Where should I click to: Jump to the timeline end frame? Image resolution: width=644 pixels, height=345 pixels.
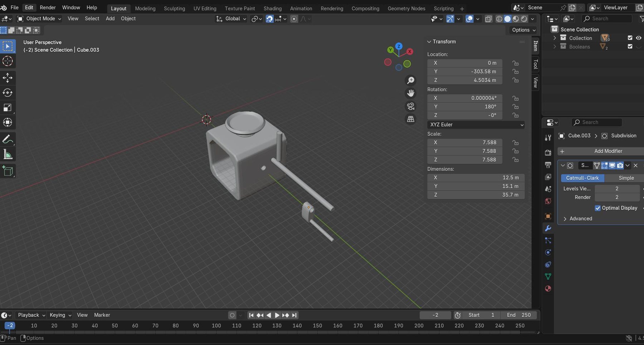(294, 315)
